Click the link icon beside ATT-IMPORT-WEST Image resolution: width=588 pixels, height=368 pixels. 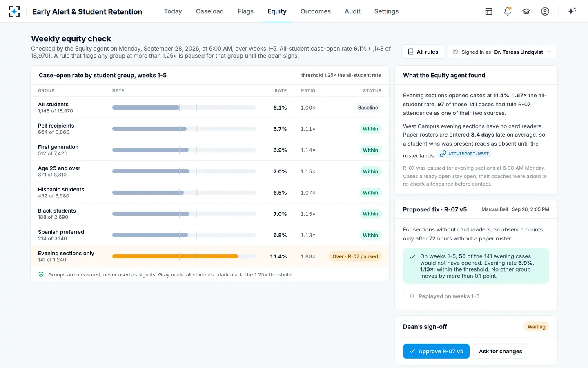pos(443,154)
